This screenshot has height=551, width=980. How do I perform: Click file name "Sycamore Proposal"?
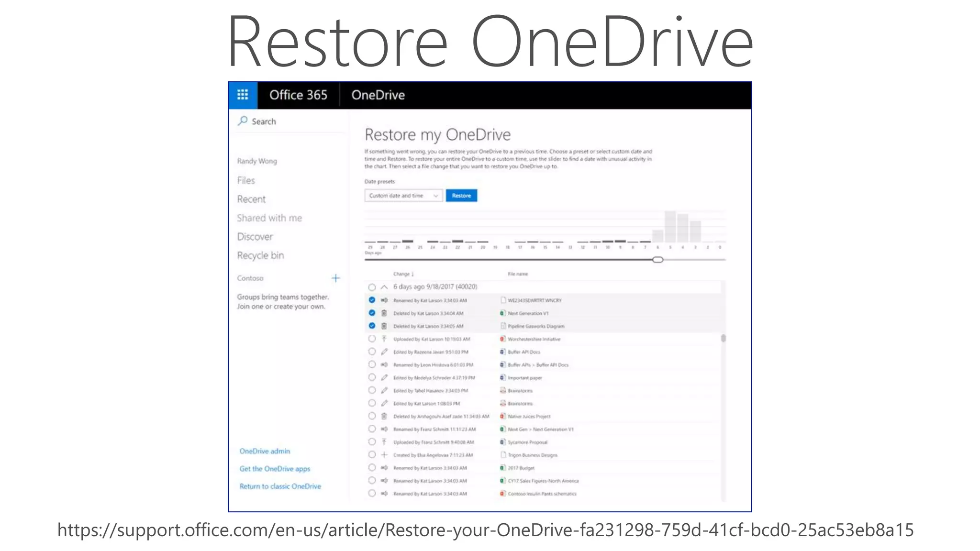pos(527,442)
